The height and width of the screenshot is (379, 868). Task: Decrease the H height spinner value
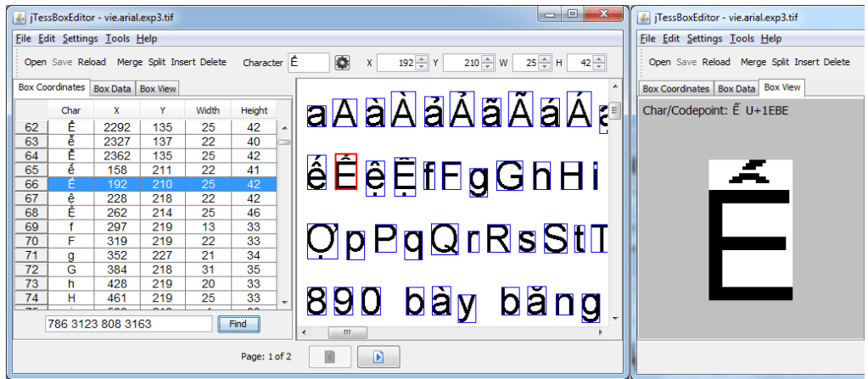(x=599, y=66)
